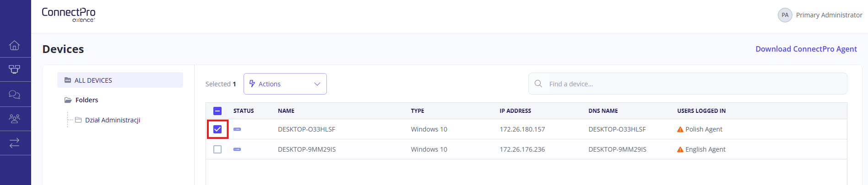This screenshot has width=868, height=185.
Task: Open the chat bubbles icon in the sidebar
Action: [15, 94]
